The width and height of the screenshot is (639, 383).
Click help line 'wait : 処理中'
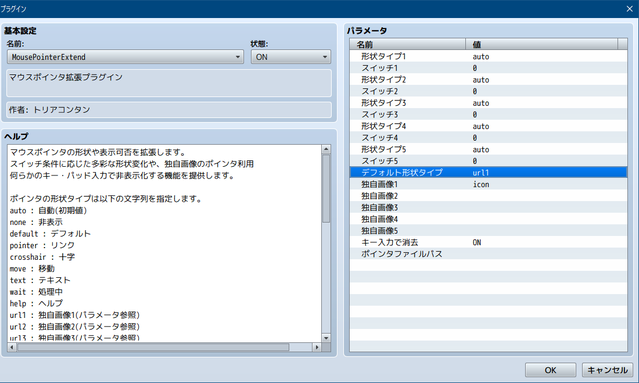[36, 292]
